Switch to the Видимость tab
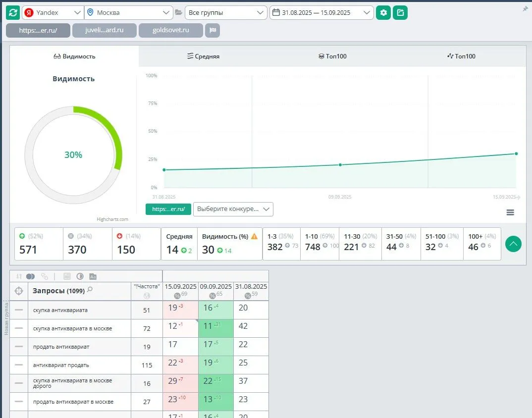 pyautogui.click(x=74, y=56)
